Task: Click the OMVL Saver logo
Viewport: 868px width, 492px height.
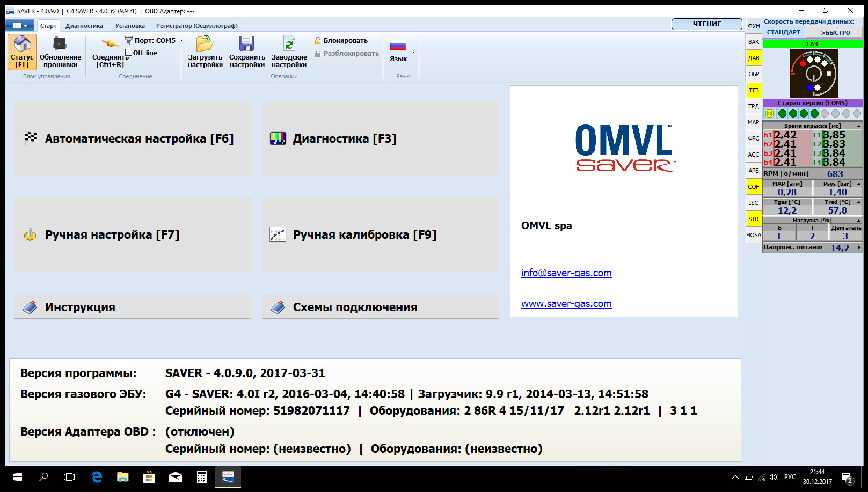Action: point(624,149)
